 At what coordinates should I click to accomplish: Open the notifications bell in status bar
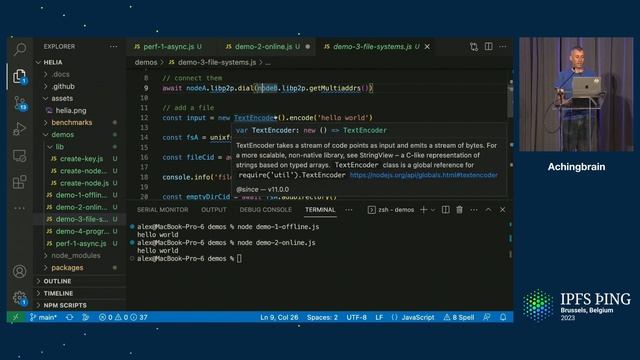point(503,317)
